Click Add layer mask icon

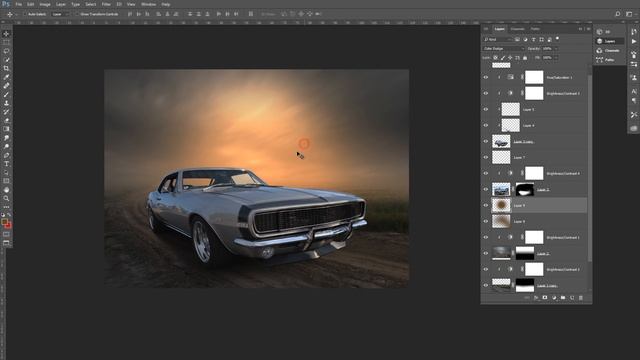[x=545, y=298]
